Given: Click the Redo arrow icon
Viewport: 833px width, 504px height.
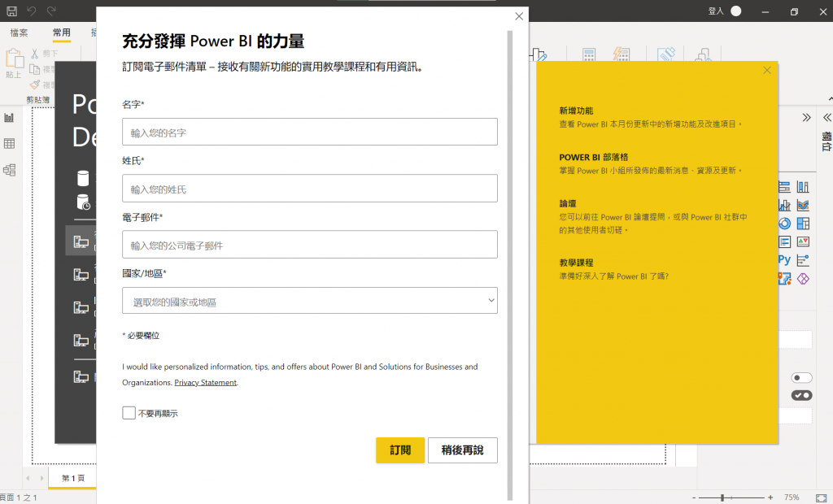Looking at the screenshot, I should 51,11.
